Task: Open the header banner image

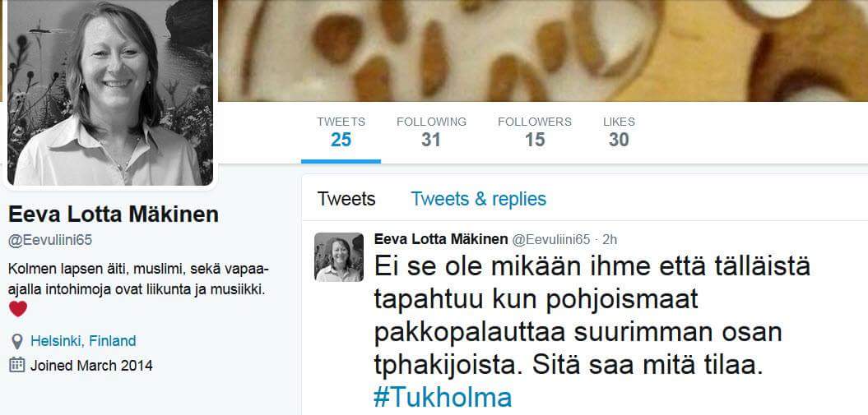Action: (542, 51)
